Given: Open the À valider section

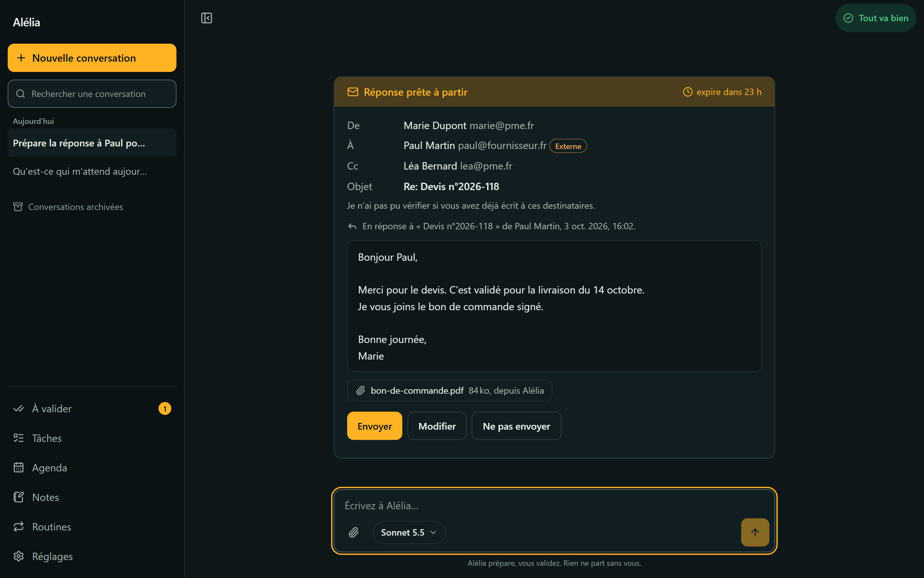Looking at the screenshot, I should click(92, 409).
